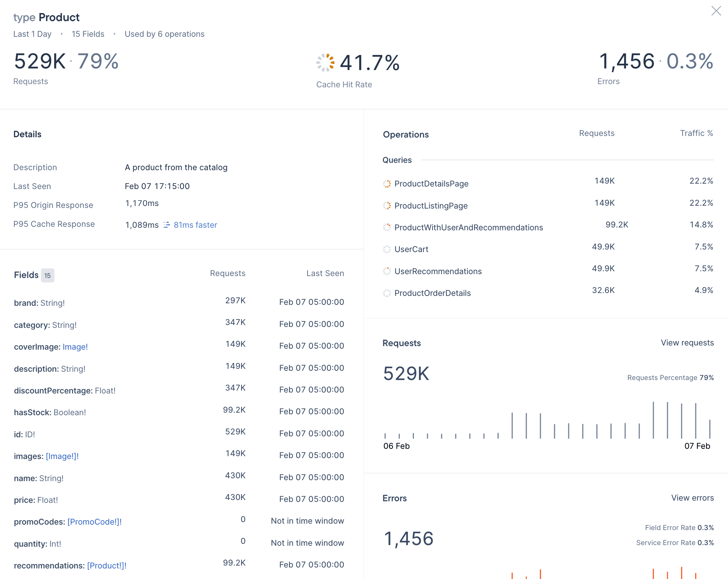Click UserCart cache indicator icon
Viewport: 728px width, 579px height.
[x=387, y=249]
